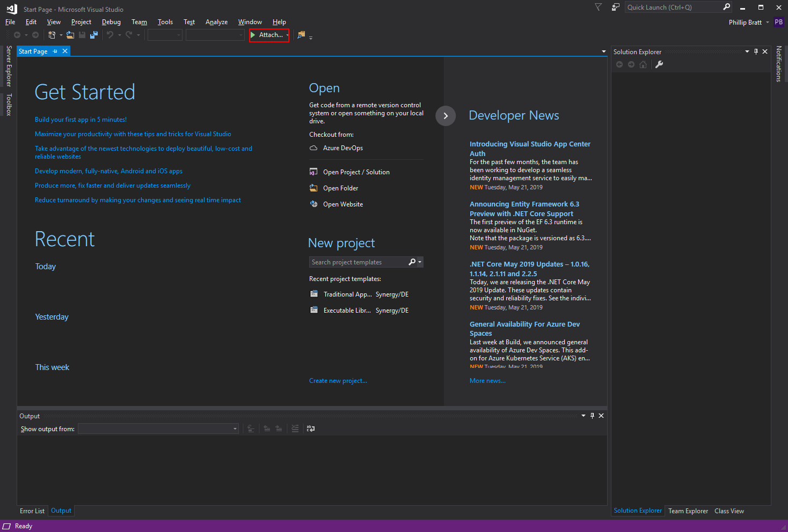788x532 pixels.
Task: Toggle word wrap in Output window
Action: coord(311,428)
